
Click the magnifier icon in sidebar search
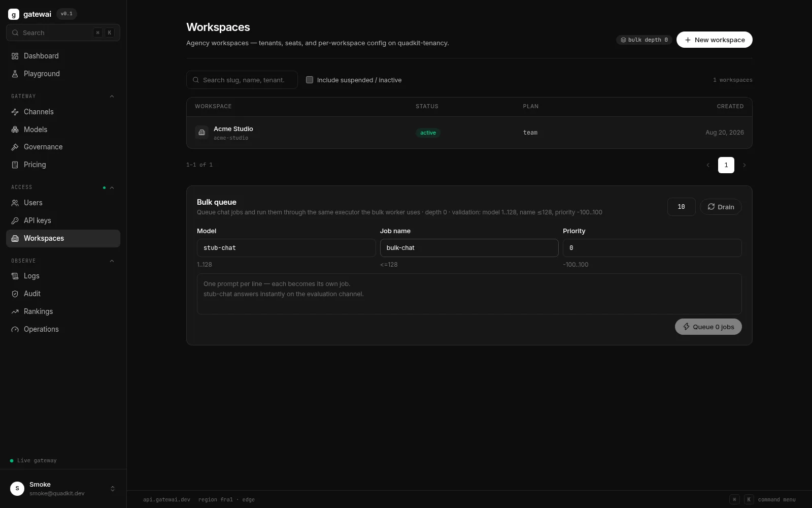15,33
